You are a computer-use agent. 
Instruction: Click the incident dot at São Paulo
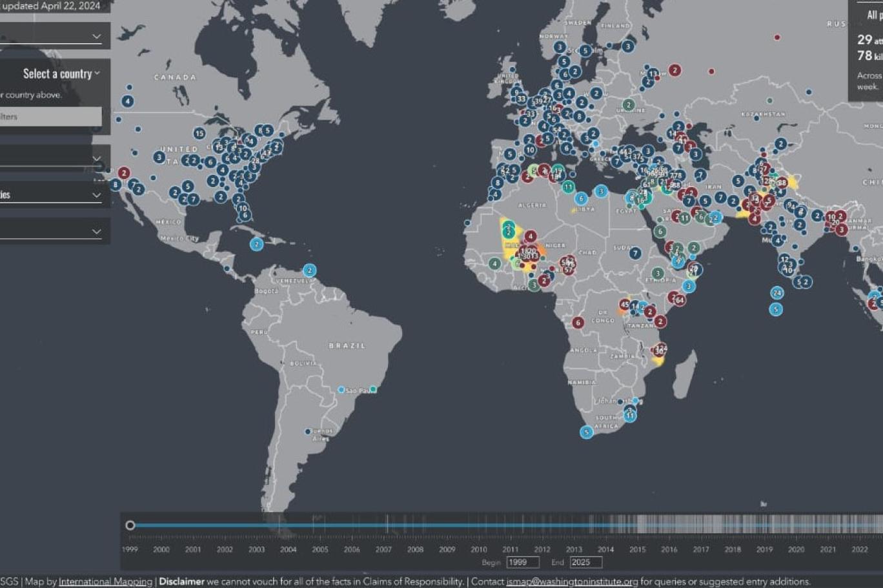tap(341, 390)
